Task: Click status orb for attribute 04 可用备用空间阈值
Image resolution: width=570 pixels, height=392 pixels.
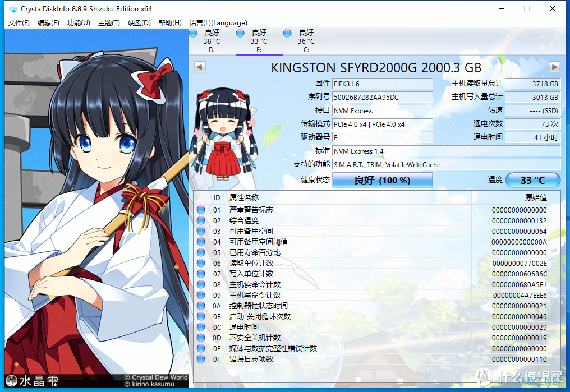Action: point(201,242)
